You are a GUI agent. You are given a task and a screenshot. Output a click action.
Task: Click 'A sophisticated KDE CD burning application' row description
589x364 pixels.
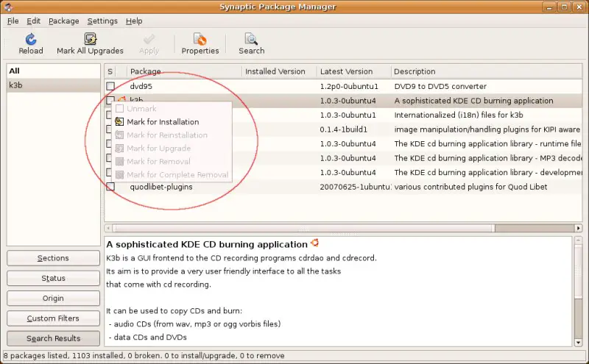473,101
